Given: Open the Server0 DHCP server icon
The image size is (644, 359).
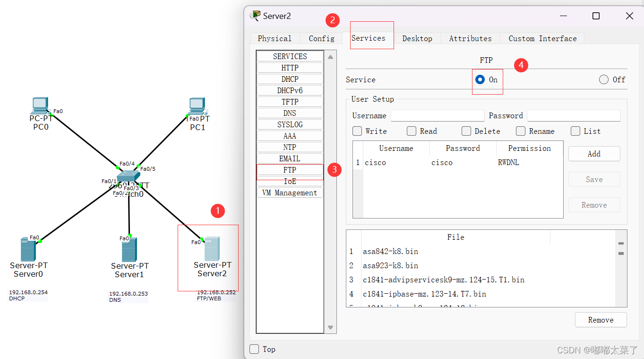Looking at the screenshot, I should [x=28, y=249].
